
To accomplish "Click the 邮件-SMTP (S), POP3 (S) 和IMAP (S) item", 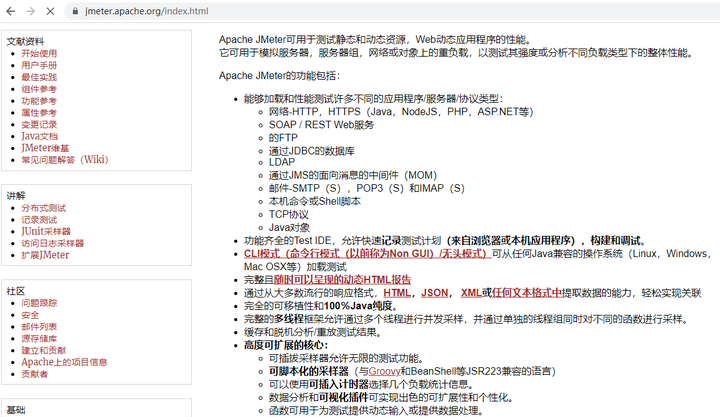I will coord(366,188).
